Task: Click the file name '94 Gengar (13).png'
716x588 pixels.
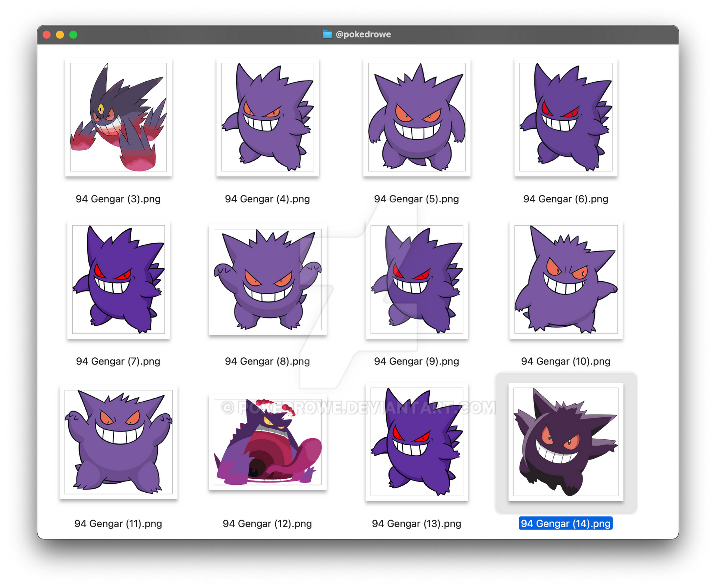Action: pyautogui.click(x=417, y=524)
